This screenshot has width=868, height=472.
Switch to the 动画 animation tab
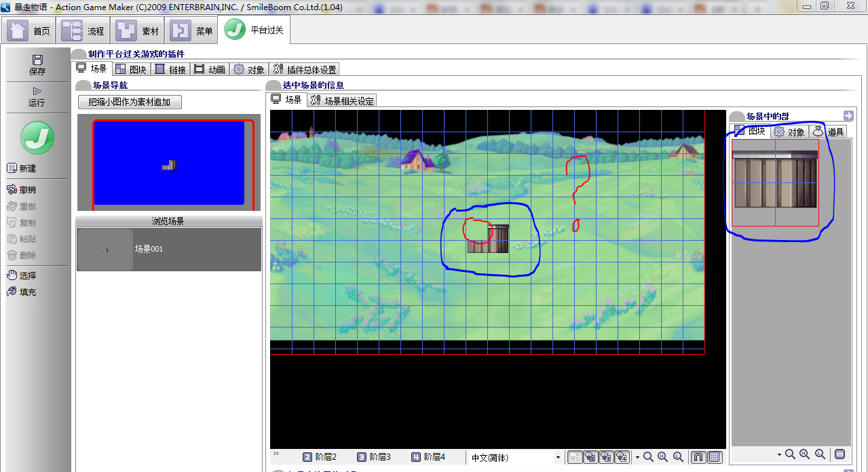(x=209, y=69)
